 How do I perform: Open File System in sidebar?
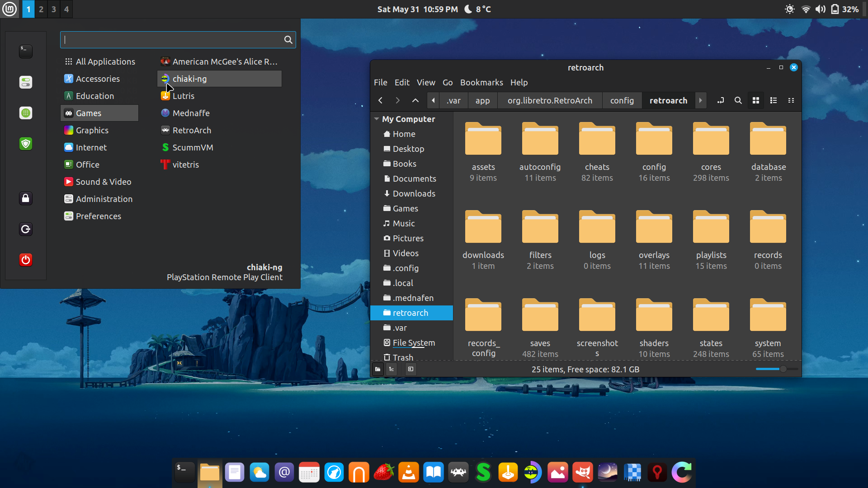point(411,343)
